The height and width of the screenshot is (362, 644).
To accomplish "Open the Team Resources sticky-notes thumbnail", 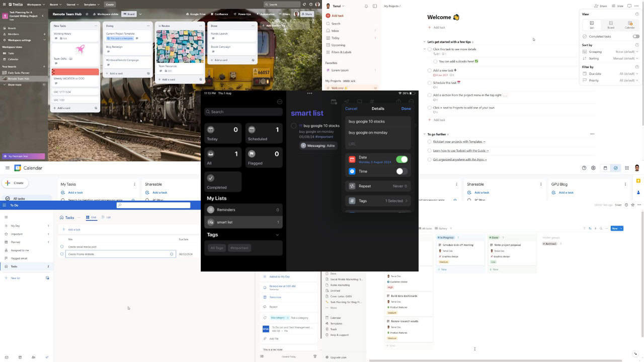I will pos(180,46).
